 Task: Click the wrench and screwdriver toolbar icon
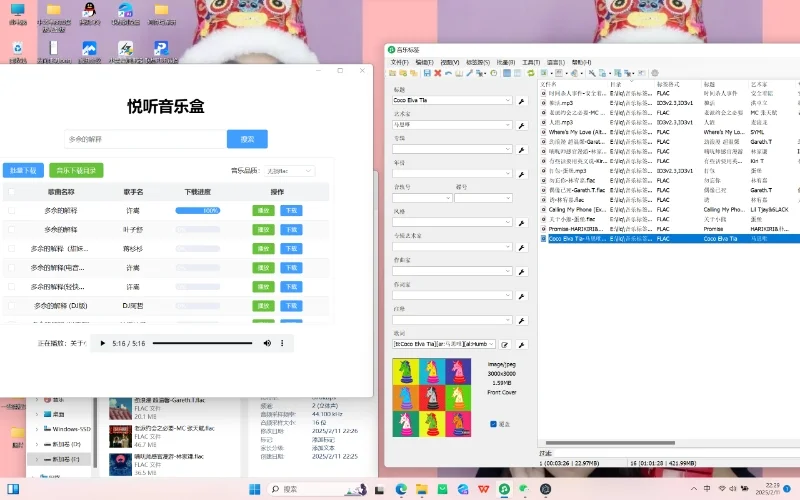tap(592, 73)
